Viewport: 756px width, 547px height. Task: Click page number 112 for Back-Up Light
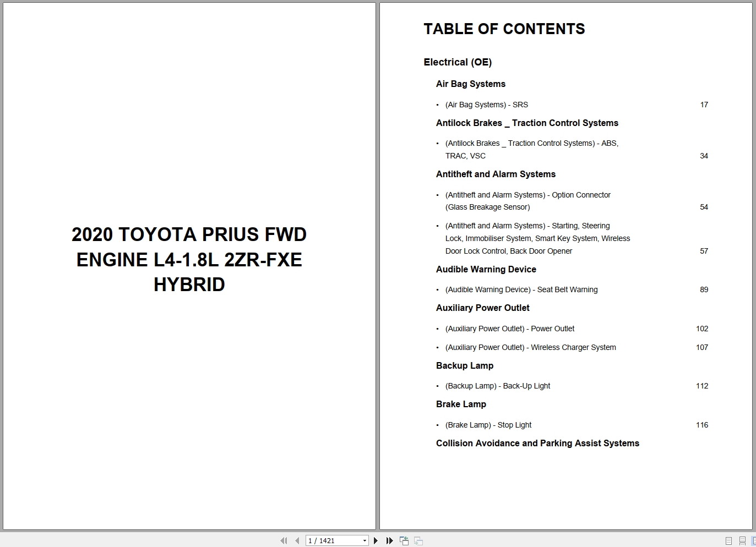coord(702,386)
